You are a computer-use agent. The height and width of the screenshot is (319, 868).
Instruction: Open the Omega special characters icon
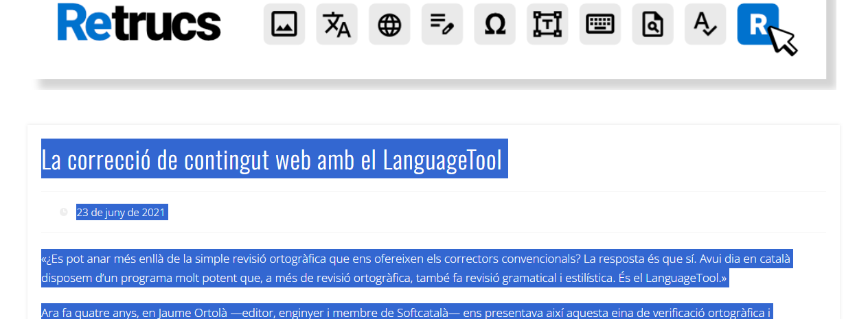[494, 24]
